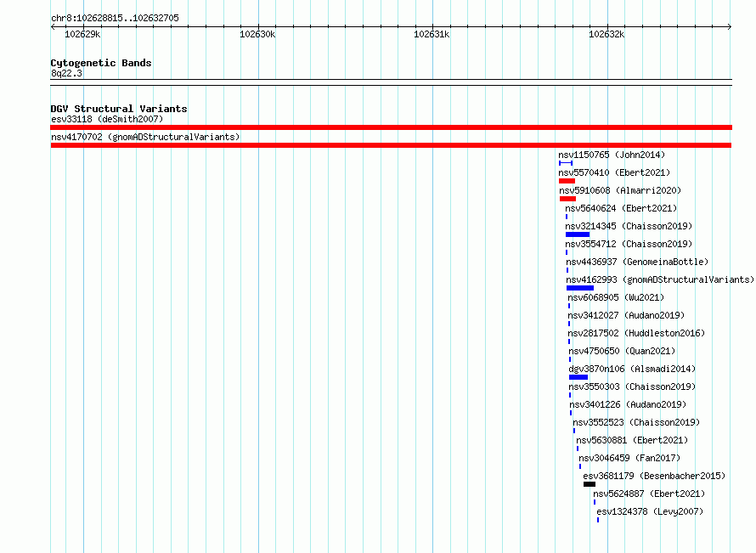Image resolution: width=756 pixels, height=553 pixels.
Task: Click nsv2817502 (Huddleston2016) label
Action: click(x=636, y=333)
